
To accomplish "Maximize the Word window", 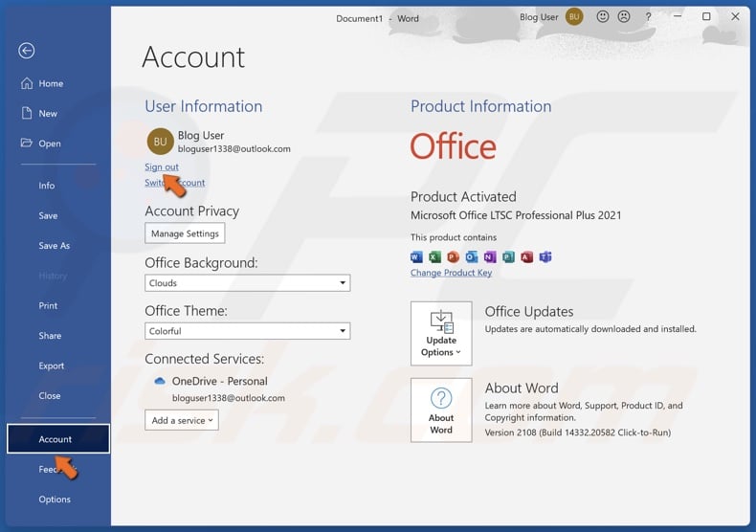I will coord(706,16).
